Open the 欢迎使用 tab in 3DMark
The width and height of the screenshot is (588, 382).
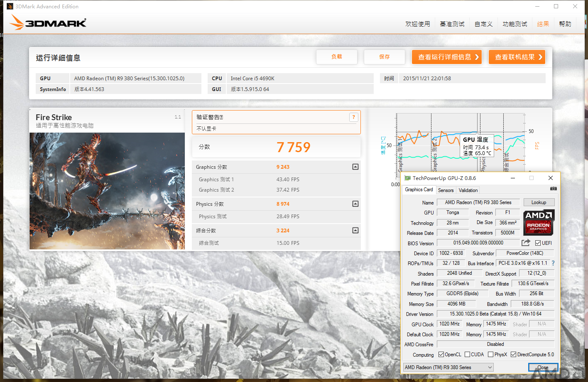click(x=418, y=24)
